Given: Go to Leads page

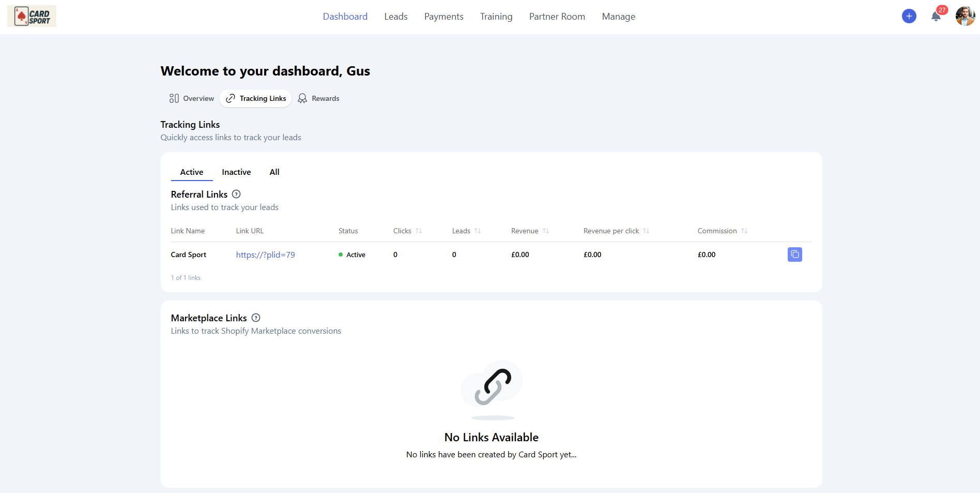Looking at the screenshot, I should [396, 17].
